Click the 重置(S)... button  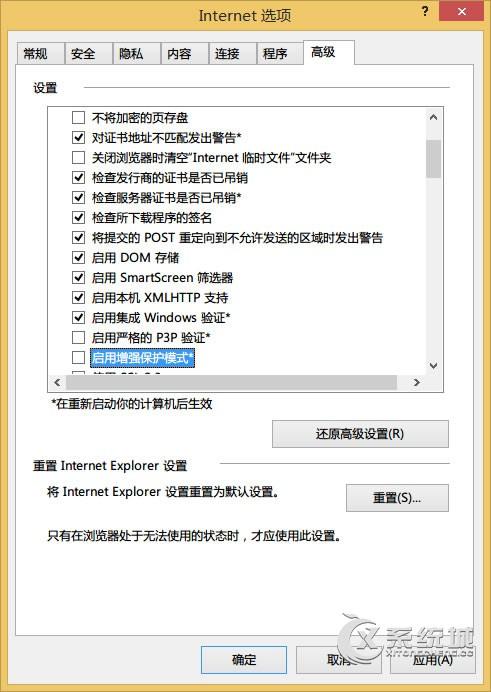point(397,498)
